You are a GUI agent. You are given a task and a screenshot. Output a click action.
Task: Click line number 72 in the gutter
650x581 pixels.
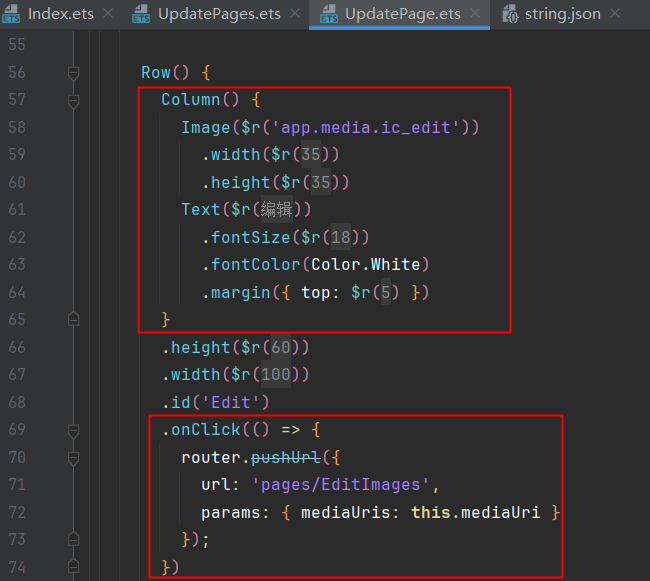pos(16,512)
